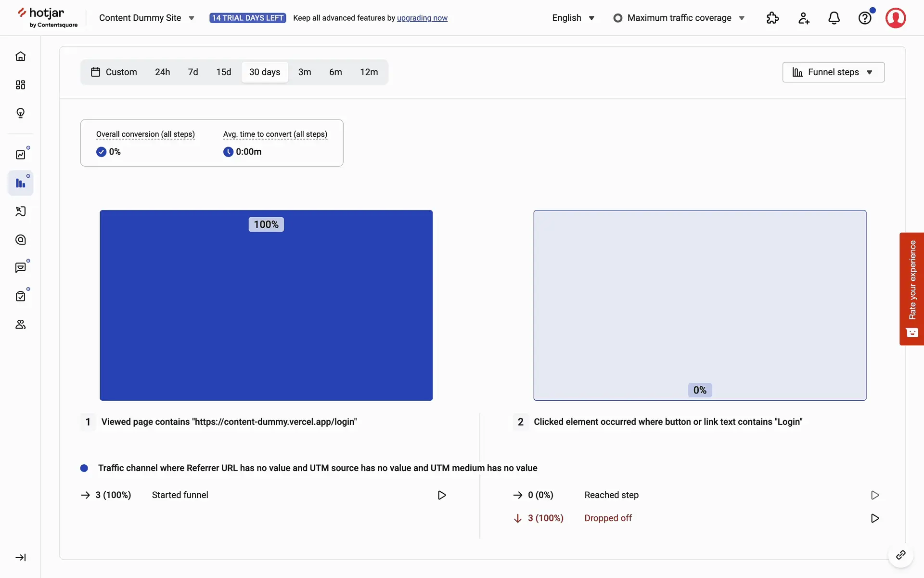The width and height of the screenshot is (924, 578).
Task: Play recordings for Dropped off users
Action: 875,518
